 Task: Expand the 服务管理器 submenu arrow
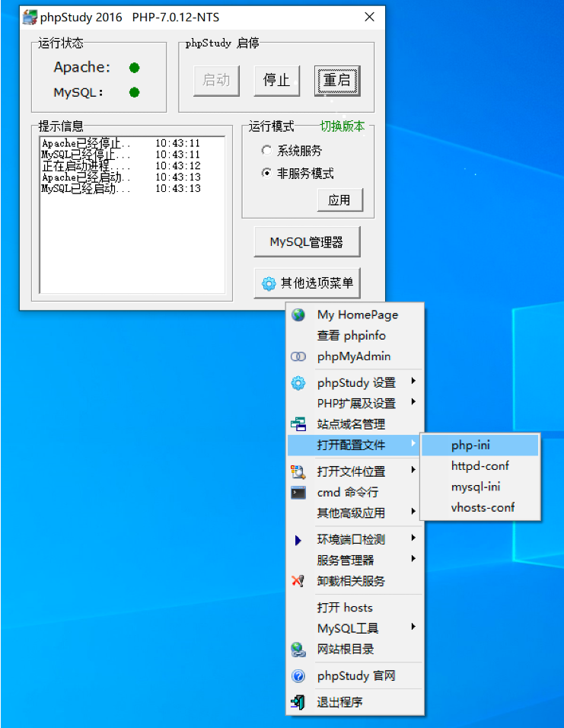[413, 558]
